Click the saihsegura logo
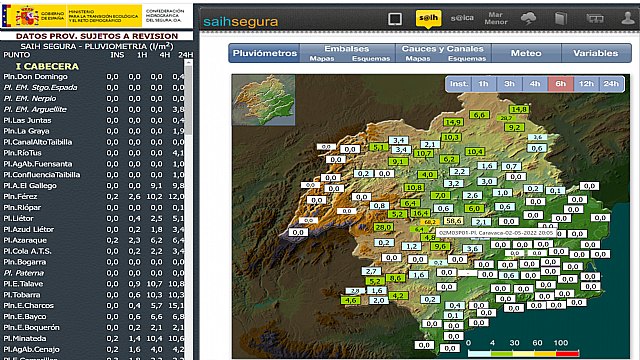 [x=241, y=21]
